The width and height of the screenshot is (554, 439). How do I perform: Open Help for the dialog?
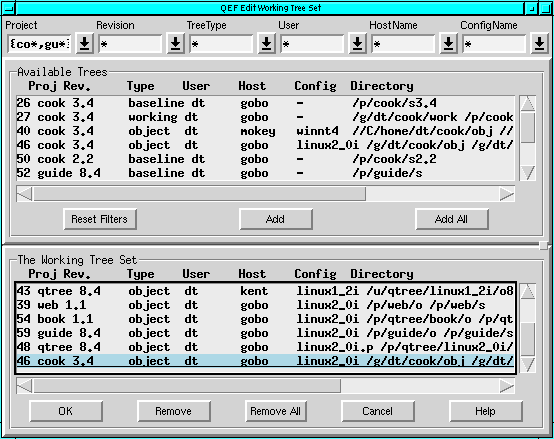485,411
